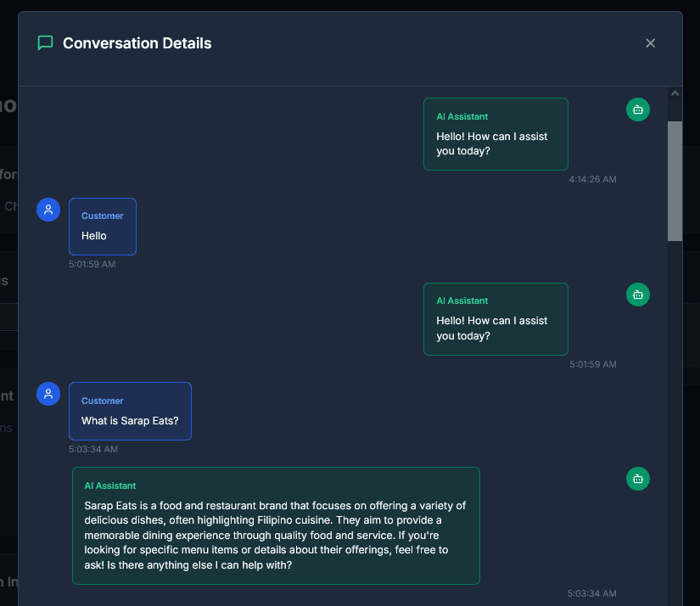Click the bot icon next to the Sarap Eats answer

[x=637, y=479]
